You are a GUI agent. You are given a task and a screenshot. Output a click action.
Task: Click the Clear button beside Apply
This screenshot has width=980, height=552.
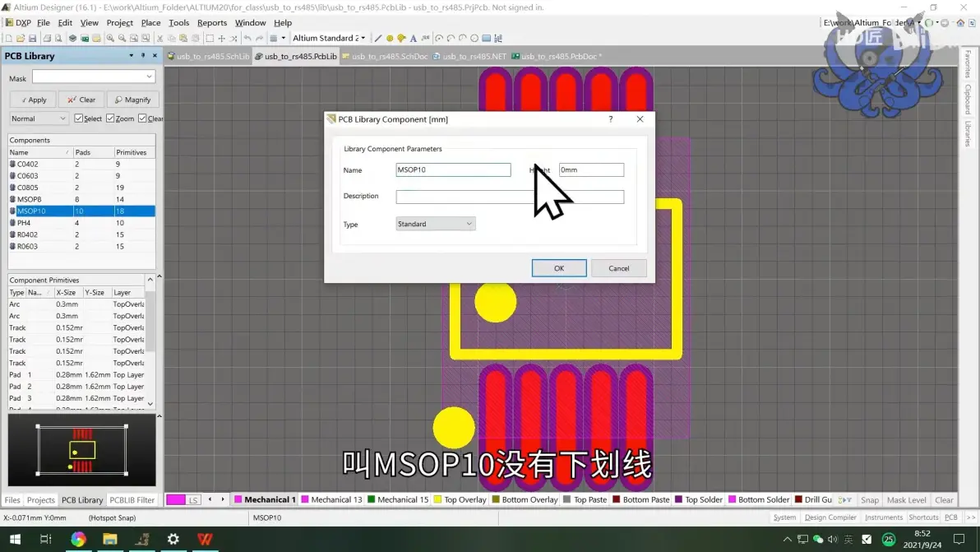pos(81,100)
